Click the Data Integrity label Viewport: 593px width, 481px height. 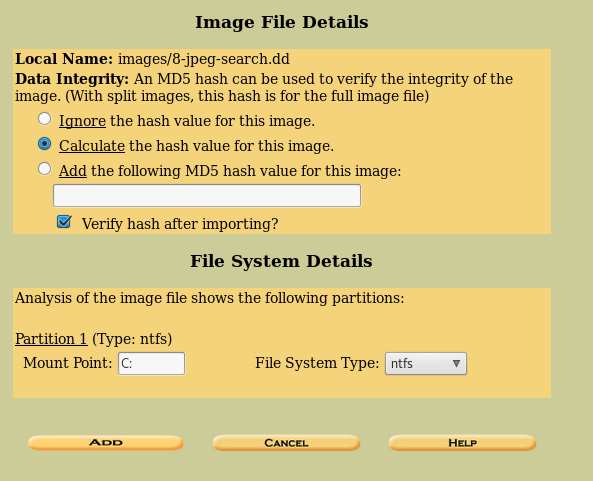pyautogui.click(x=72, y=79)
